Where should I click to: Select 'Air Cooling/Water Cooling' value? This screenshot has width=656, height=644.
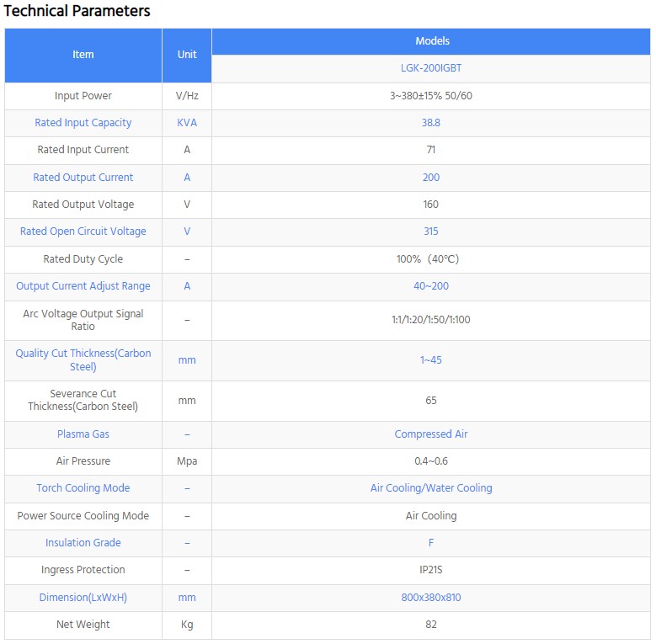[431, 488]
